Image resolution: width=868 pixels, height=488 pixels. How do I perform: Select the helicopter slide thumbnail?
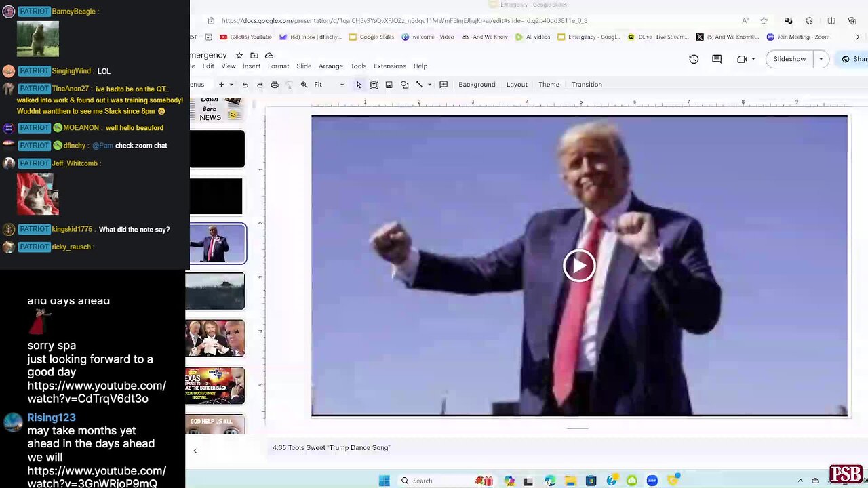(x=215, y=291)
